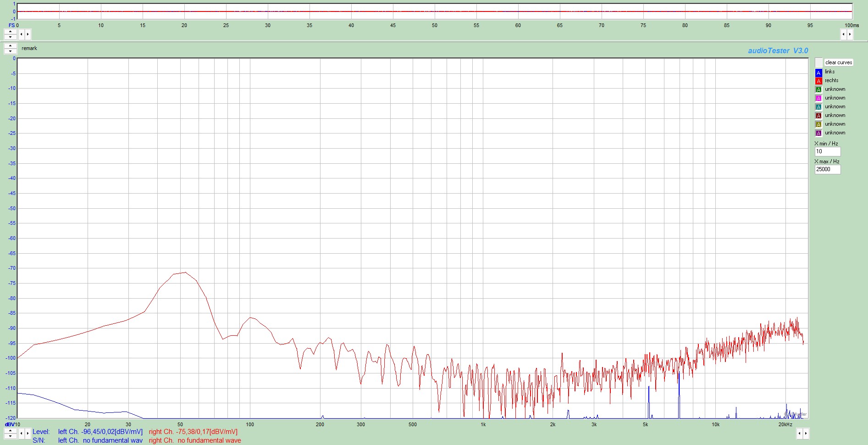
Task: Click the left arrow under the 100ms label
Action: click(x=843, y=34)
